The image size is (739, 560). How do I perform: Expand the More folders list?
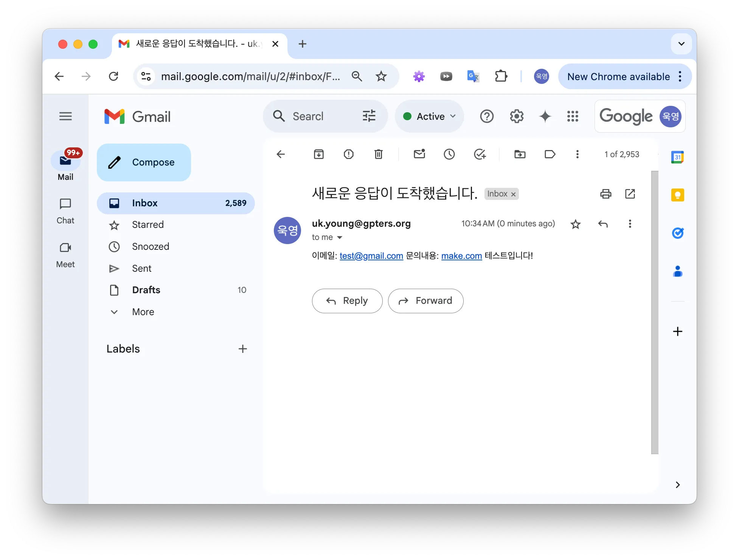[143, 312]
